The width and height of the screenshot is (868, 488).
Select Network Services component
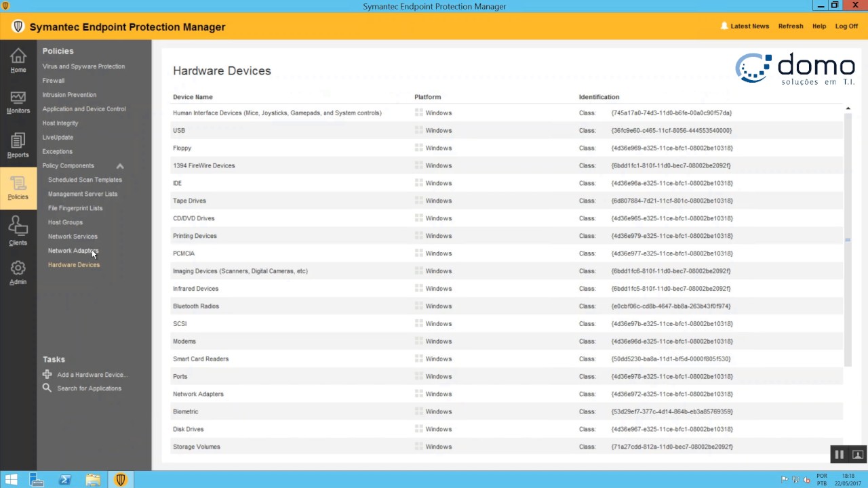pos(73,237)
